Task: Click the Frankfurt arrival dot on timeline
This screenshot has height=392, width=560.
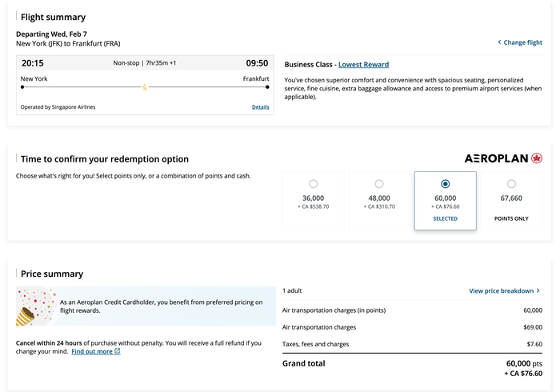Action: [267, 87]
